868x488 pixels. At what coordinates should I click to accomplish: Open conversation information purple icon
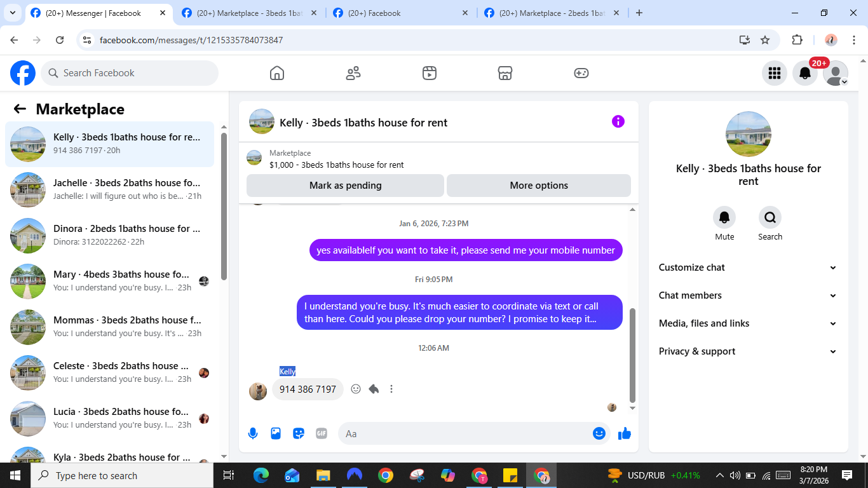click(x=618, y=121)
